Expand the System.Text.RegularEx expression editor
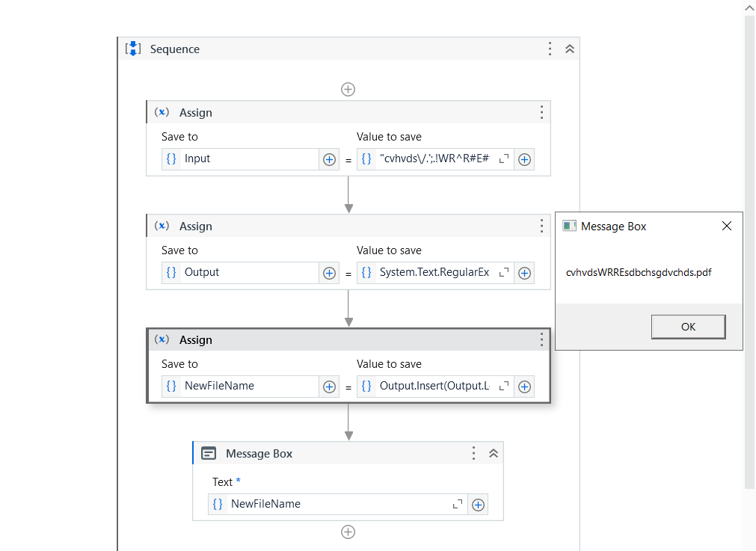The height and width of the screenshot is (551, 756). (x=503, y=272)
